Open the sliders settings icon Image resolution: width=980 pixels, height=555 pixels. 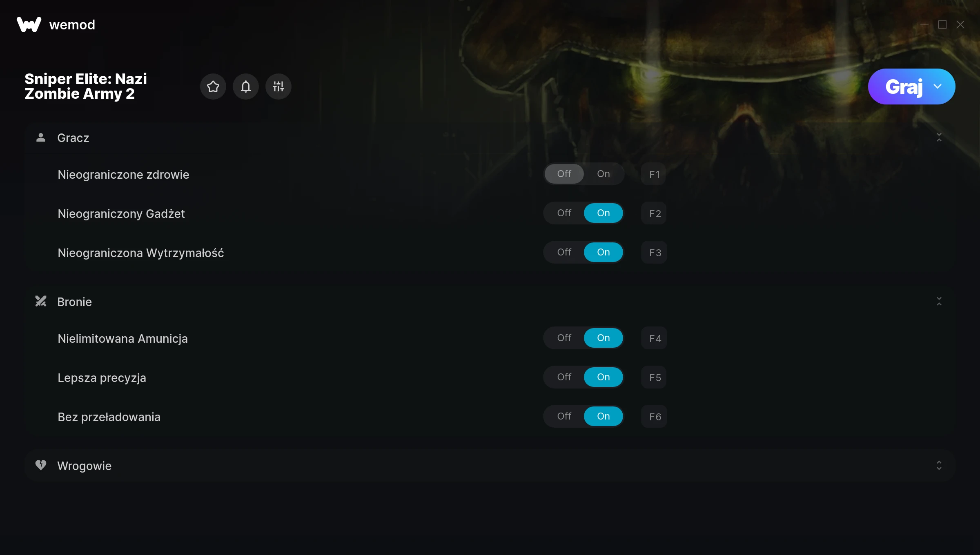tap(278, 87)
